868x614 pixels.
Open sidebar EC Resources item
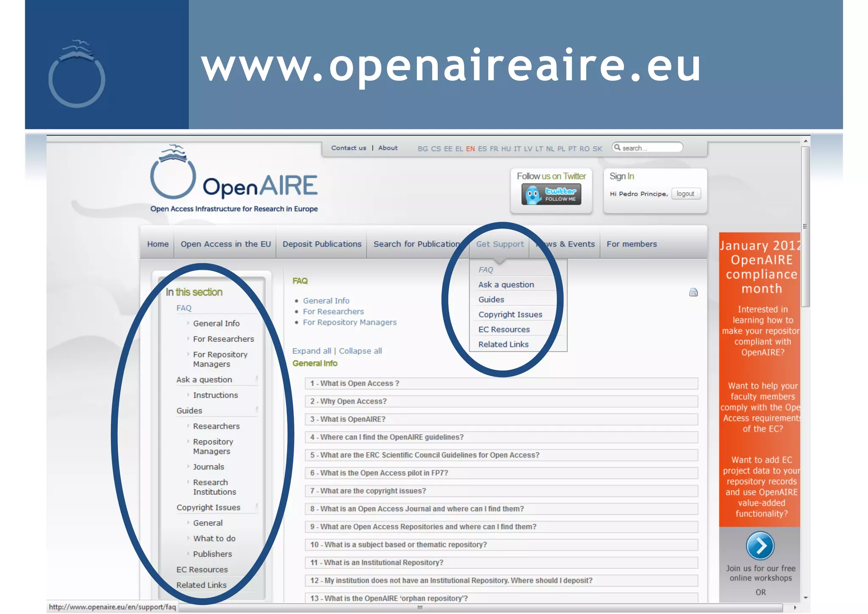(x=202, y=570)
